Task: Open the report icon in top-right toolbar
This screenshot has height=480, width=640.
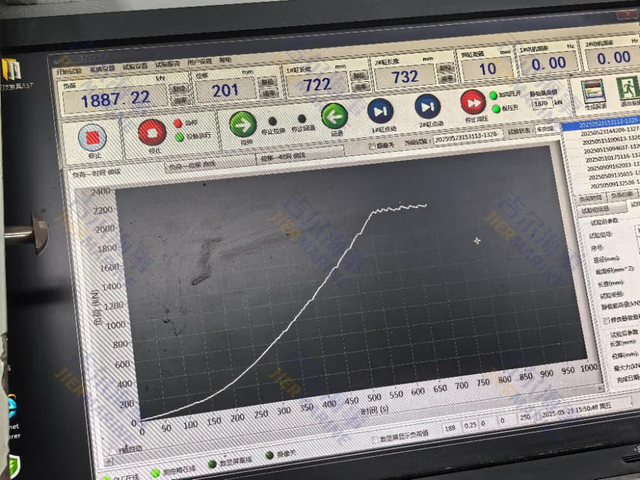Action: 594,89
